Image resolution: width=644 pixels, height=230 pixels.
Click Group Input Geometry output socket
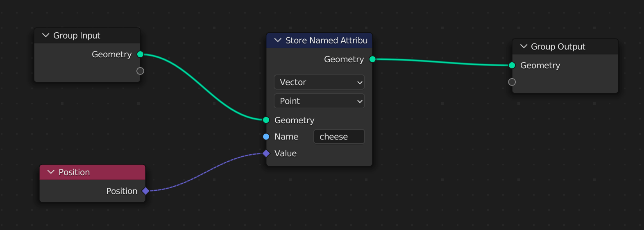[140, 54]
